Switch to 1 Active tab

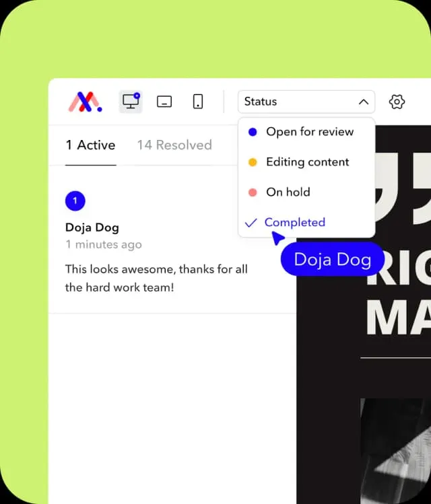(x=90, y=145)
